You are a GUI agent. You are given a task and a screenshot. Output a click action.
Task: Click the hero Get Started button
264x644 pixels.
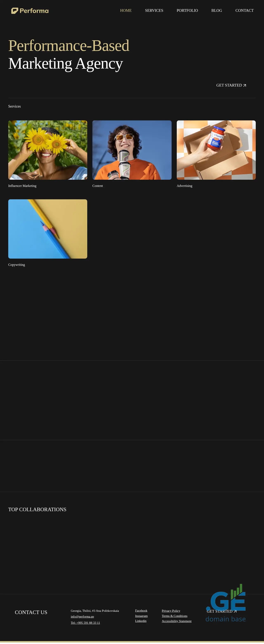[x=231, y=85]
